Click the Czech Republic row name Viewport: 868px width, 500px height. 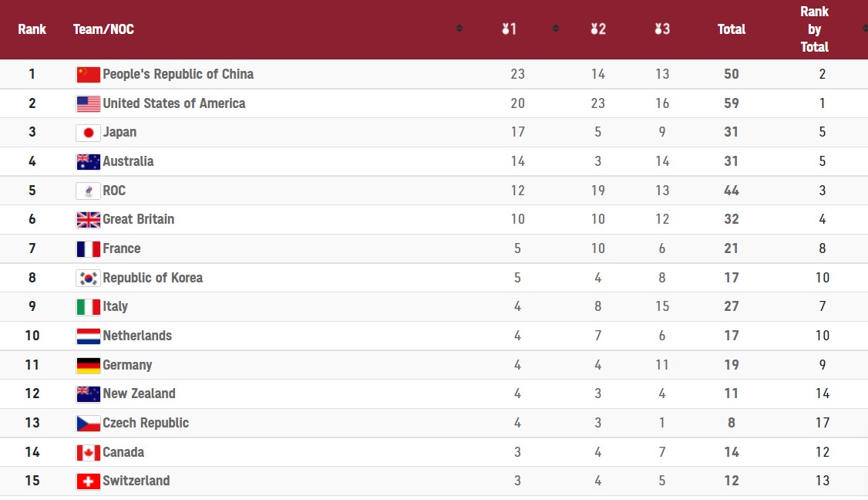pos(146,423)
